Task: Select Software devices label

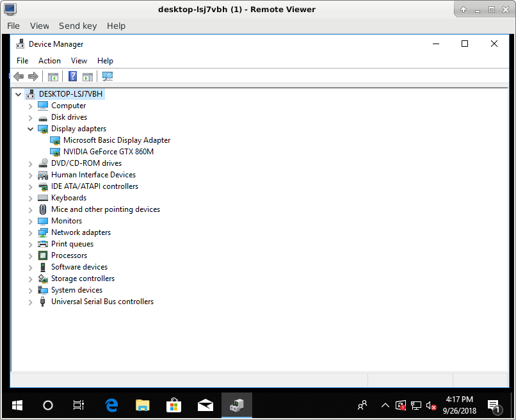Action: pyautogui.click(x=79, y=267)
